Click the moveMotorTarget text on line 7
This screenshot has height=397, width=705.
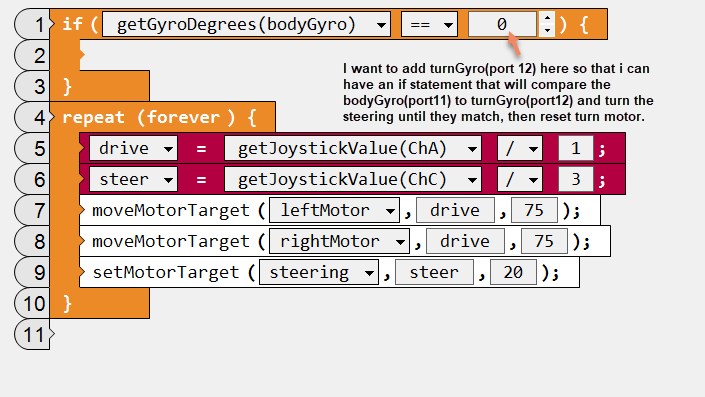pyautogui.click(x=170, y=210)
